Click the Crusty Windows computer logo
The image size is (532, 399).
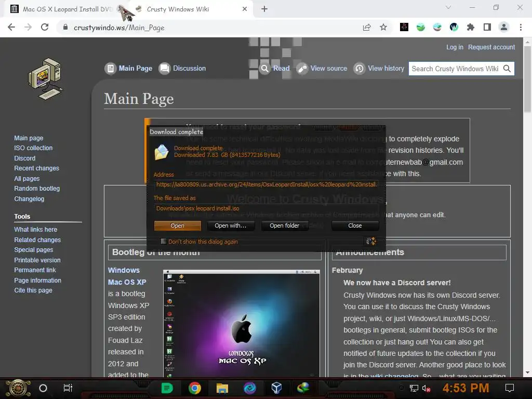click(x=45, y=79)
